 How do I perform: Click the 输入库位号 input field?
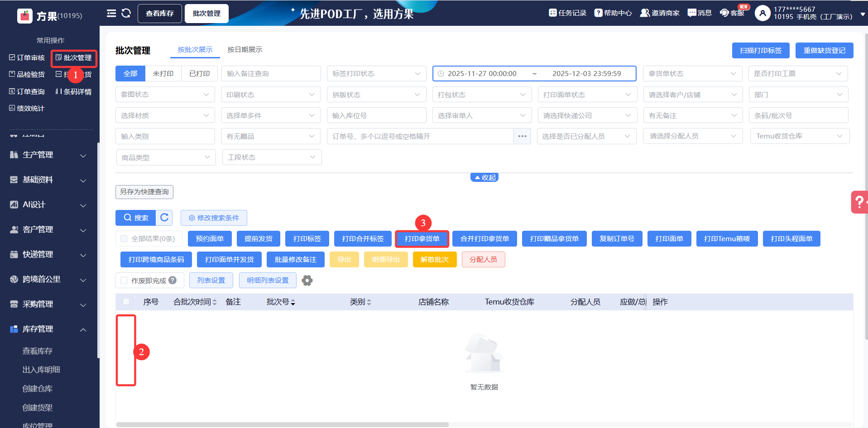(x=377, y=115)
